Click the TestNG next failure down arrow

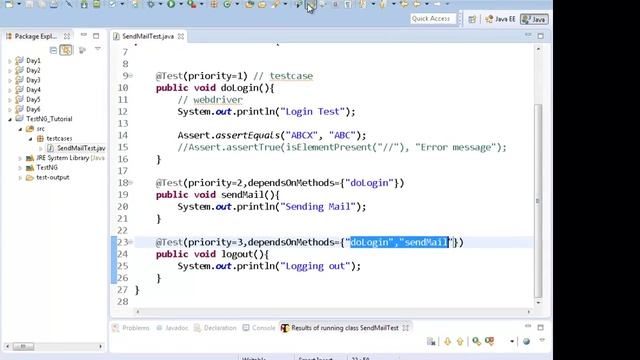point(448,341)
